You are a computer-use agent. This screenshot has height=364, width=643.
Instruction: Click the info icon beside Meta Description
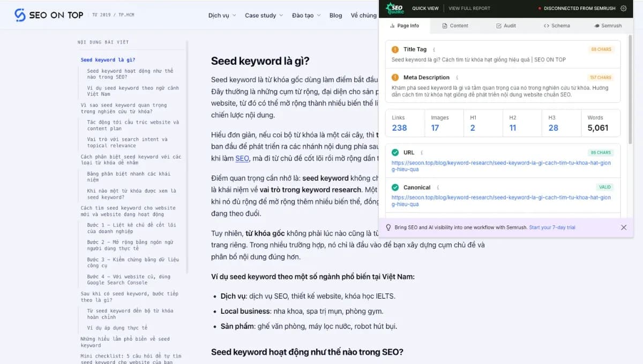(457, 78)
